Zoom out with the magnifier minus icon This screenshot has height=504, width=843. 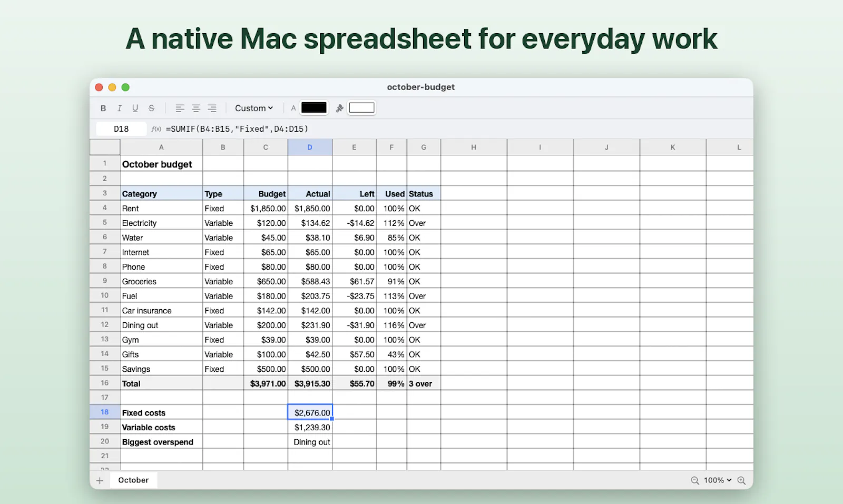(x=695, y=480)
